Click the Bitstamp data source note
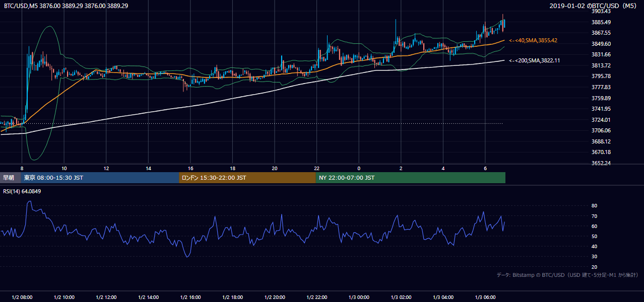This screenshot has width=644, height=302. click(x=567, y=275)
